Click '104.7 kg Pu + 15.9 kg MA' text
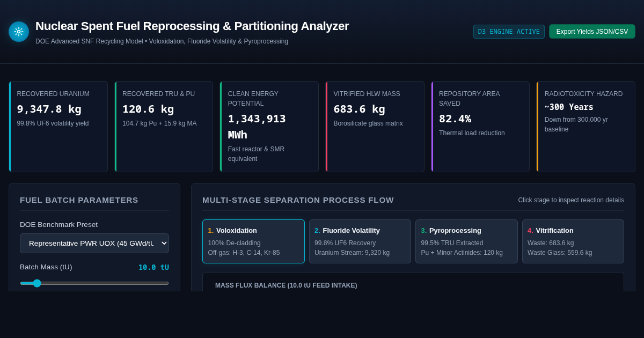Image resolution: width=644 pixels, height=338 pixels. 159,123
